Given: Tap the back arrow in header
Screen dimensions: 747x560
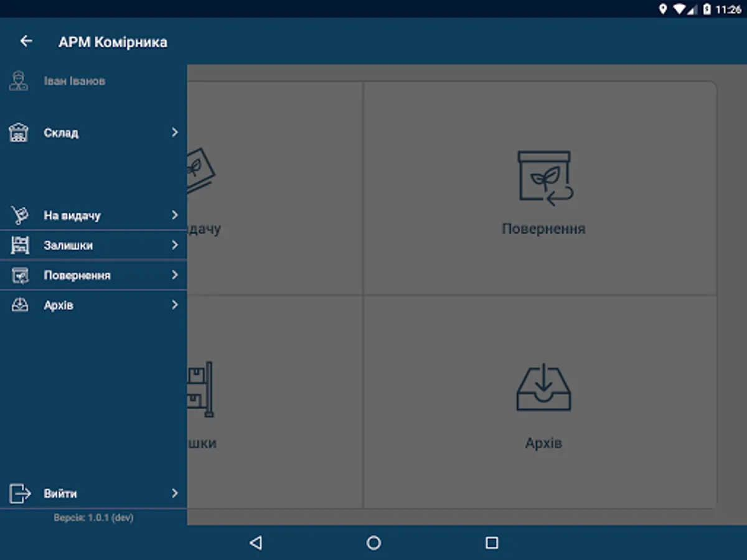Looking at the screenshot, I should click(x=26, y=41).
